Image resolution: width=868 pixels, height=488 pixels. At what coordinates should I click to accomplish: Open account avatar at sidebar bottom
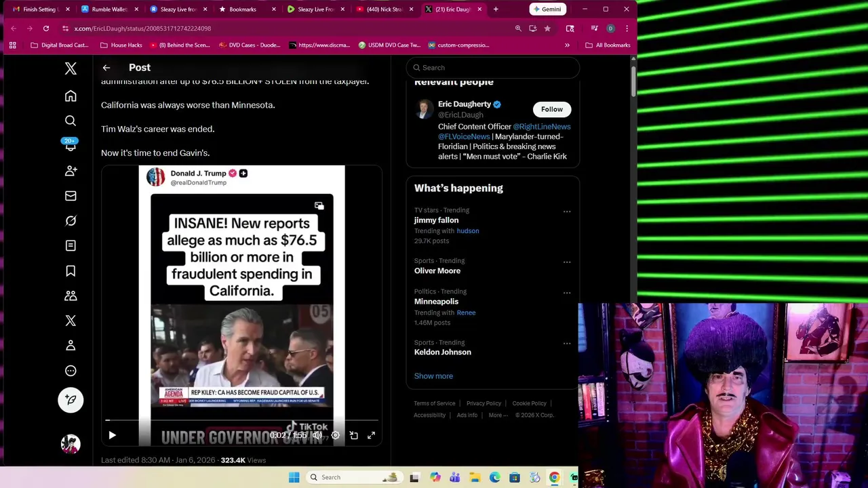pyautogui.click(x=71, y=444)
